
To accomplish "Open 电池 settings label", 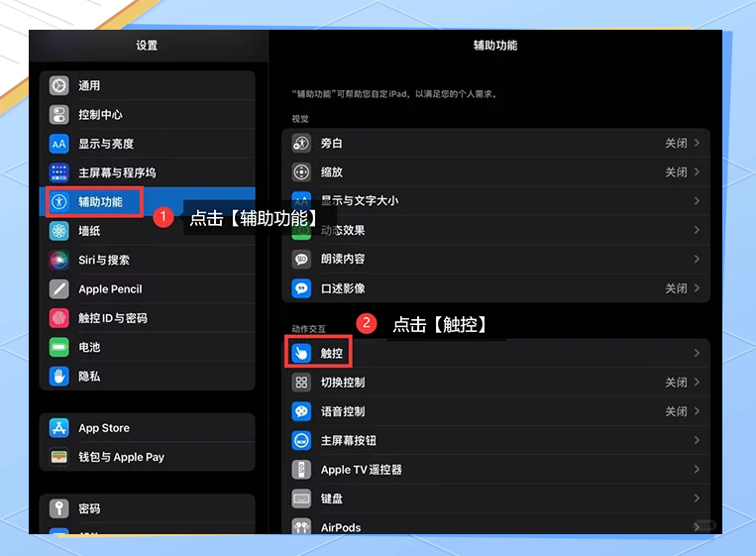I will click(x=89, y=347).
